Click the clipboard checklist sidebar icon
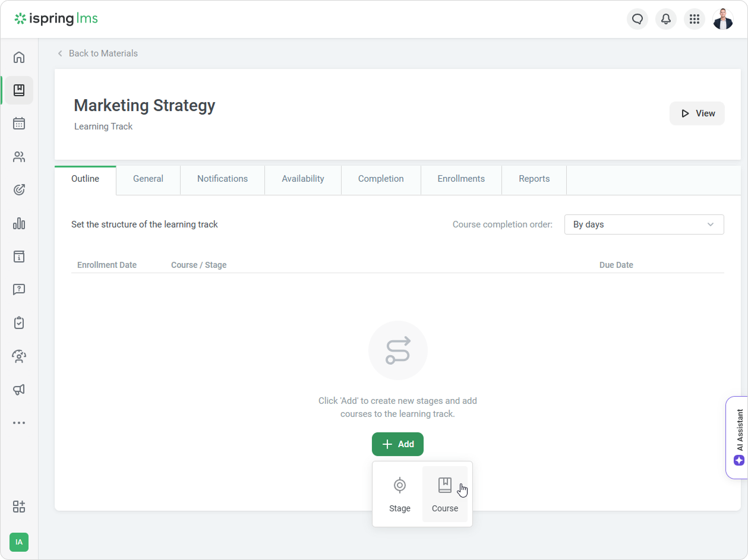 [x=19, y=323]
